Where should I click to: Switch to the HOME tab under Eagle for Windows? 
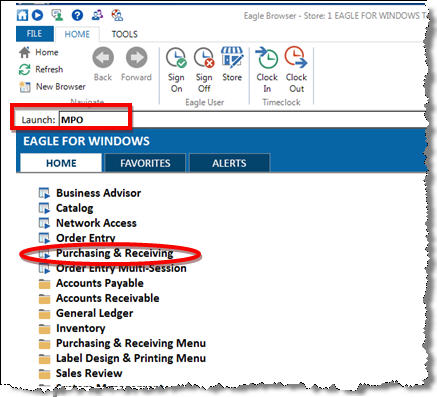pos(61,163)
